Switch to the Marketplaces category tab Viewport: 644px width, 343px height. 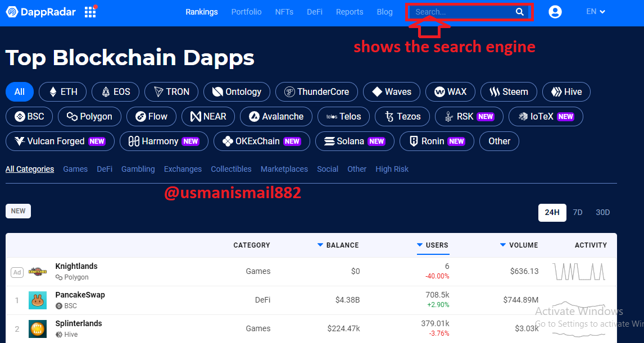point(284,169)
